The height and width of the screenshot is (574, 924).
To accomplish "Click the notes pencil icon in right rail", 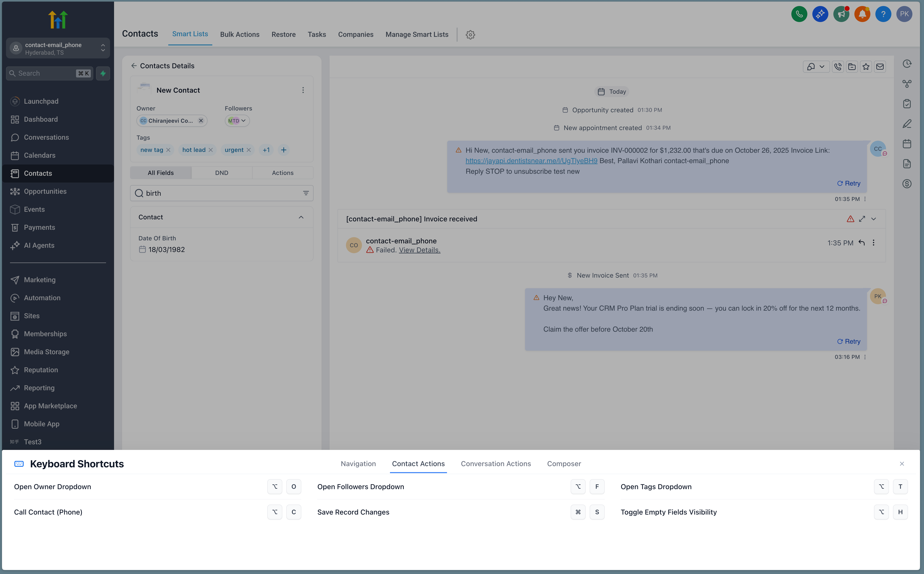I will pyautogui.click(x=907, y=124).
